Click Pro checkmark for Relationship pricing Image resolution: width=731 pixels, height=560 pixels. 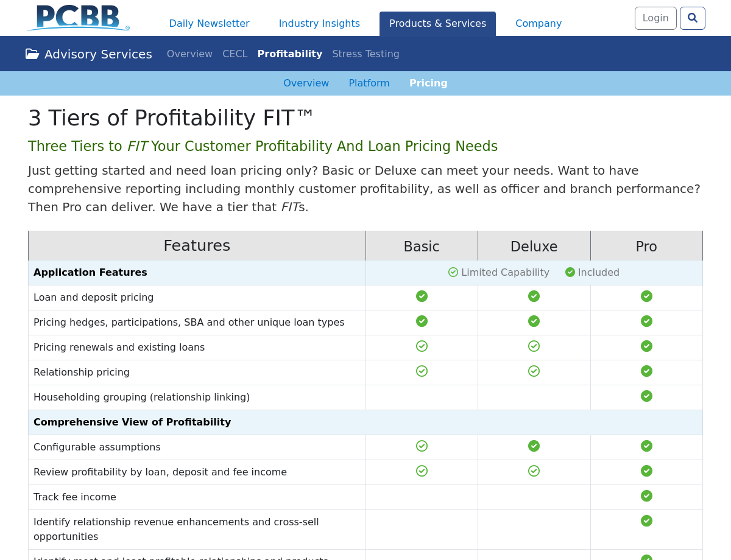(x=646, y=371)
